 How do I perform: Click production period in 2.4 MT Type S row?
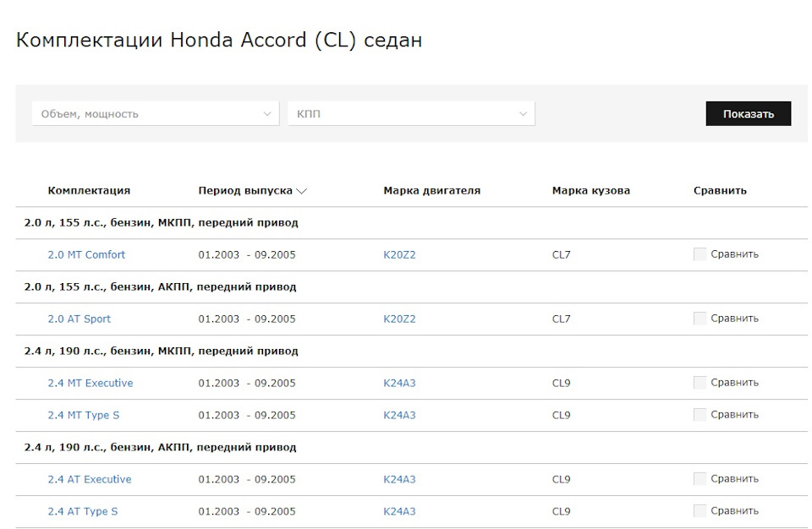pos(247,415)
